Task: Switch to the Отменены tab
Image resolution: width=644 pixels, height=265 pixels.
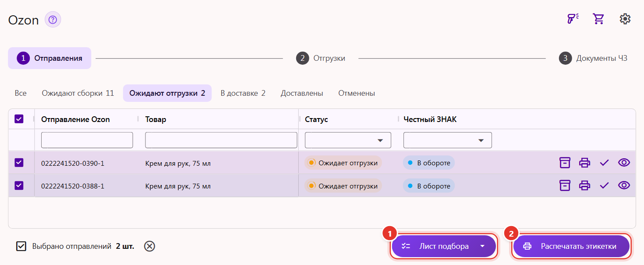Action: [x=357, y=93]
